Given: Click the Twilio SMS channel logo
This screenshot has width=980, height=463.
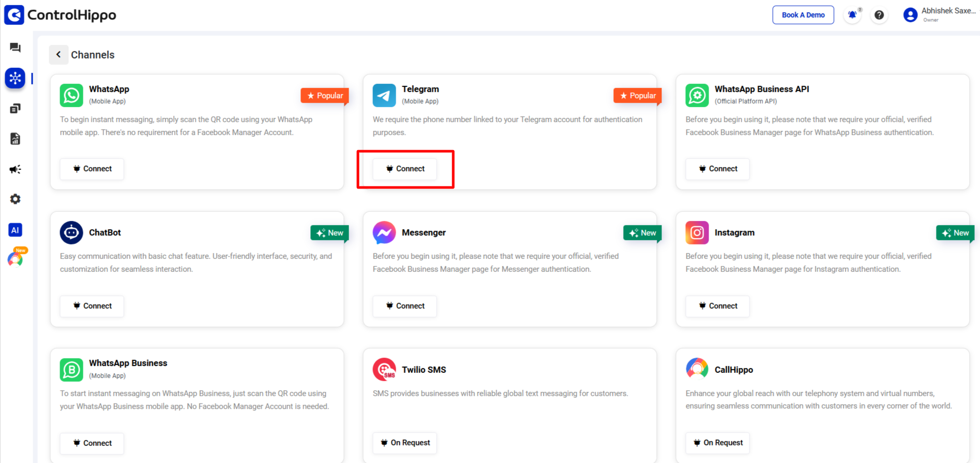Looking at the screenshot, I should tap(384, 370).
